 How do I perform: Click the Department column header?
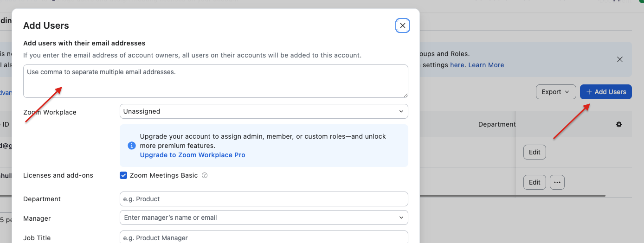click(x=497, y=124)
